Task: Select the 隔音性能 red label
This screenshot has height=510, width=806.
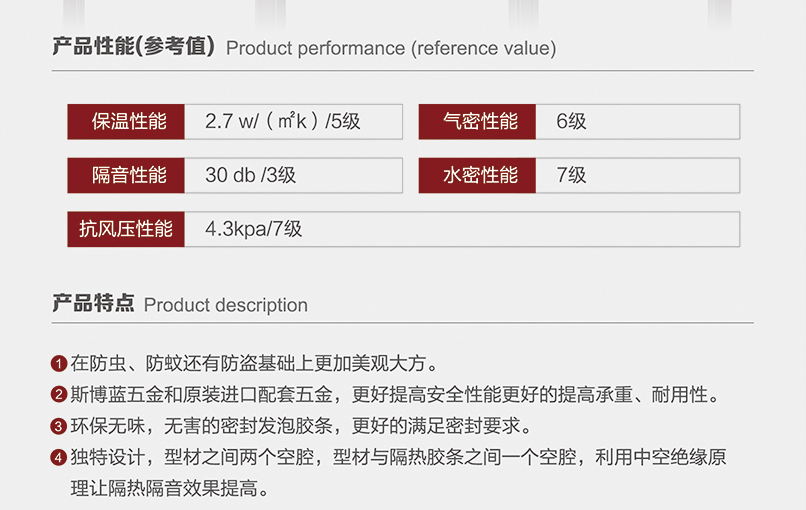Action: coord(126,175)
